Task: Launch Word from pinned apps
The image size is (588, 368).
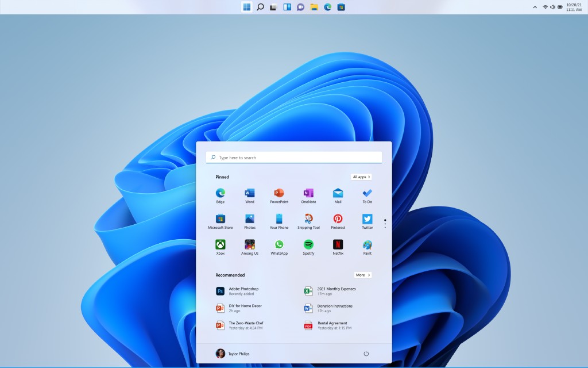Action: [250, 194]
